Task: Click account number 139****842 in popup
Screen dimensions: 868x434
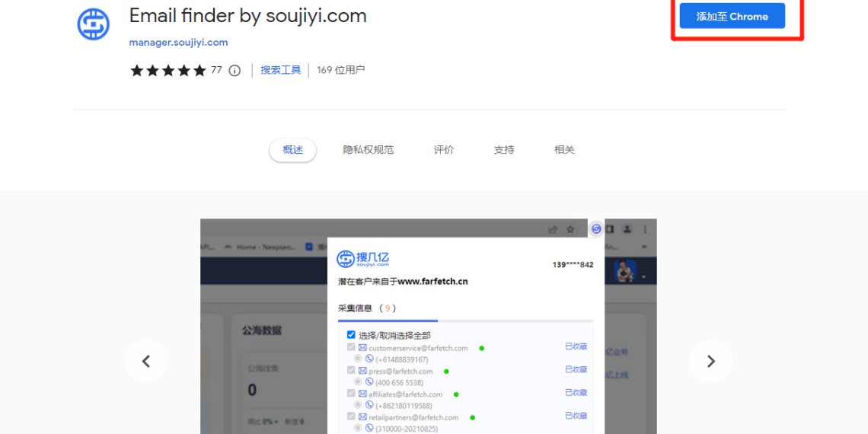Action: click(x=573, y=265)
